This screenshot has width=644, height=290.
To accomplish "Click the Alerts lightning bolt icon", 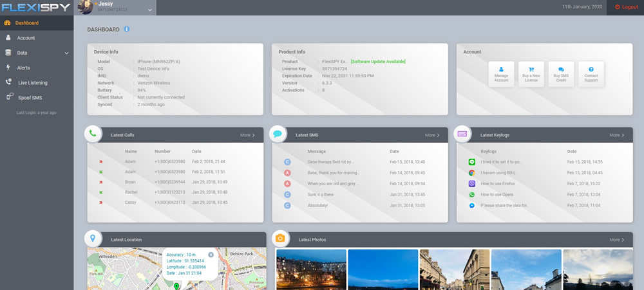I will click(8, 68).
